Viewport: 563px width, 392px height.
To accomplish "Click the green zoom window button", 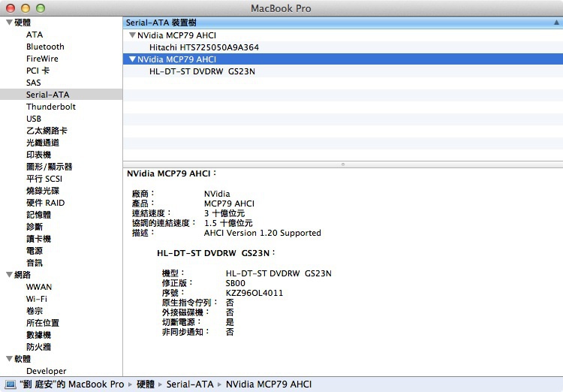I will pyautogui.click(x=41, y=8).
